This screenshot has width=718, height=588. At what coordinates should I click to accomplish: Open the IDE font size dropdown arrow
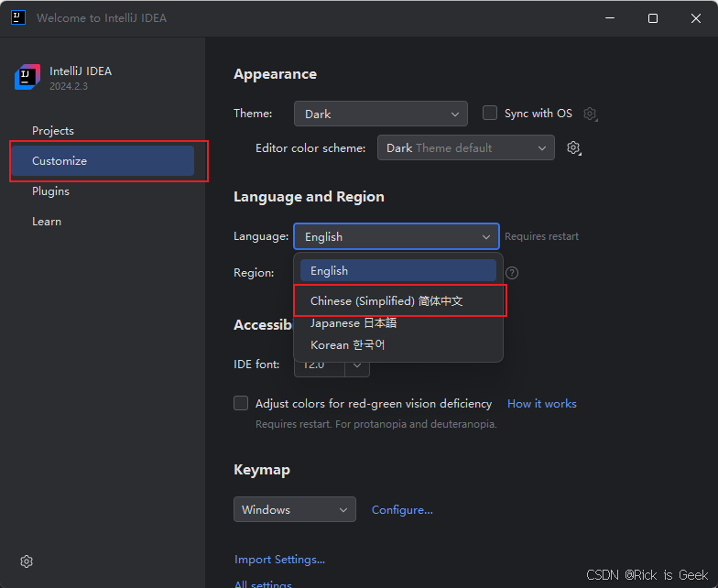click(357, 365)
